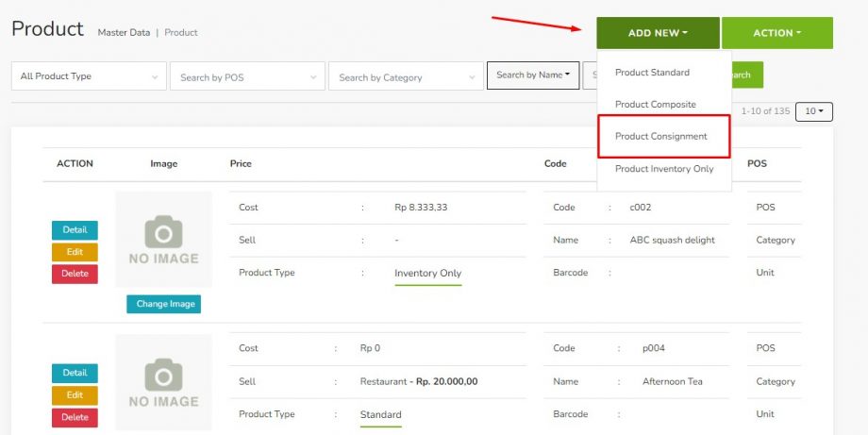This screenshot has height=435, width=868.
Task: Click the ABC squash delight image placeholder
Action: [x=164, y=240]
